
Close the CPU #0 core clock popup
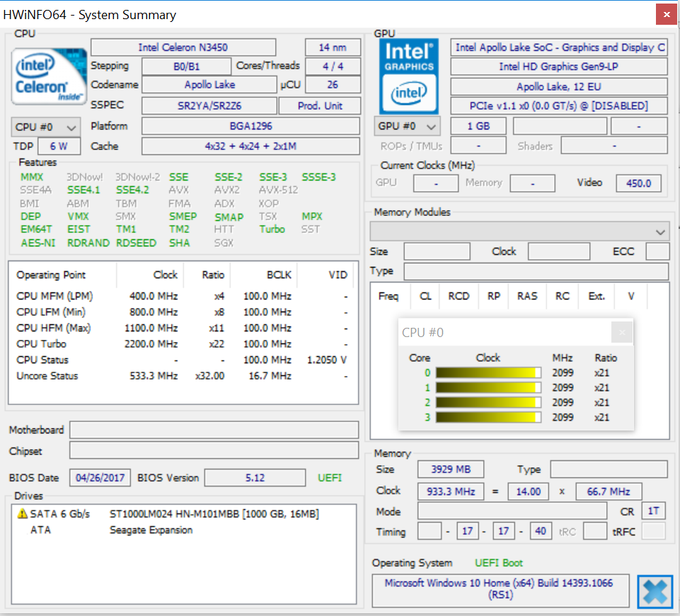tap(622, 333)
